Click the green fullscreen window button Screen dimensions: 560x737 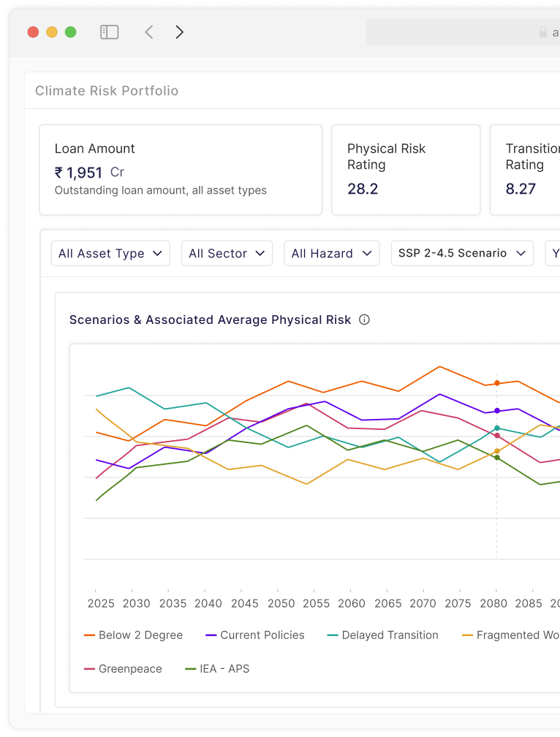pos(70,32)
